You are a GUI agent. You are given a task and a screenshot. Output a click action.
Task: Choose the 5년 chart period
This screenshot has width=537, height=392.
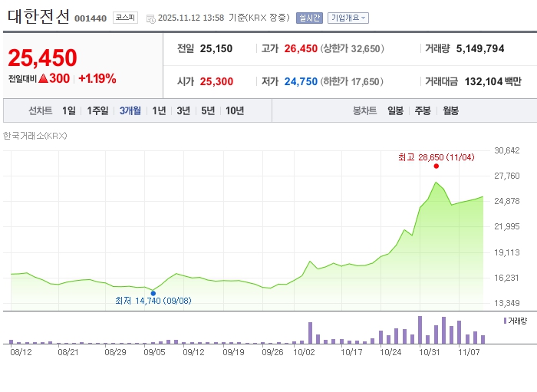click(x=208, y=111)
